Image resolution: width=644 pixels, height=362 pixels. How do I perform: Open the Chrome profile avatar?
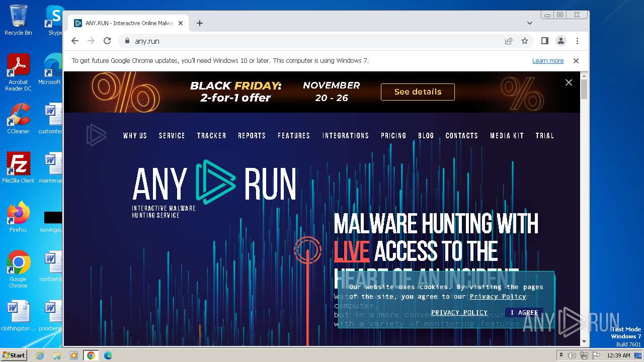tap(560, 41)
